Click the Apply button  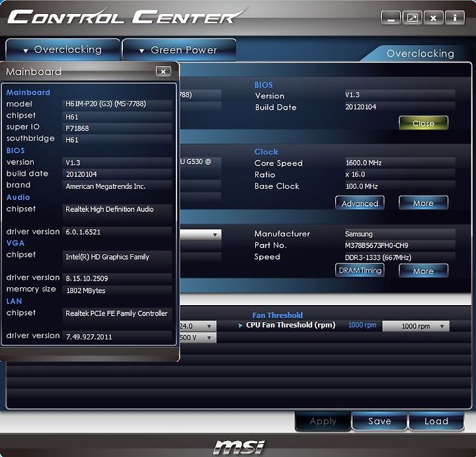pos(323,421)
